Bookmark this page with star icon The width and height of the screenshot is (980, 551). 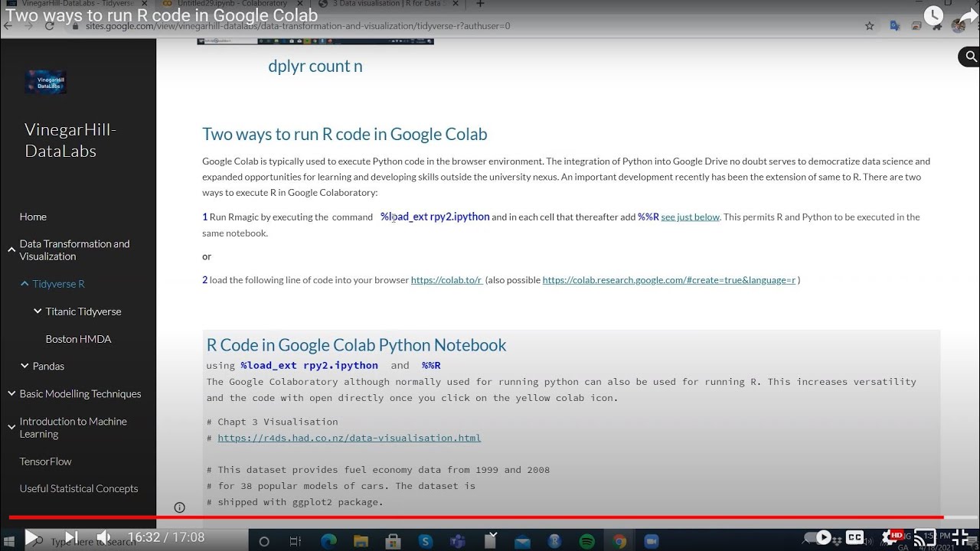(870, 26)
